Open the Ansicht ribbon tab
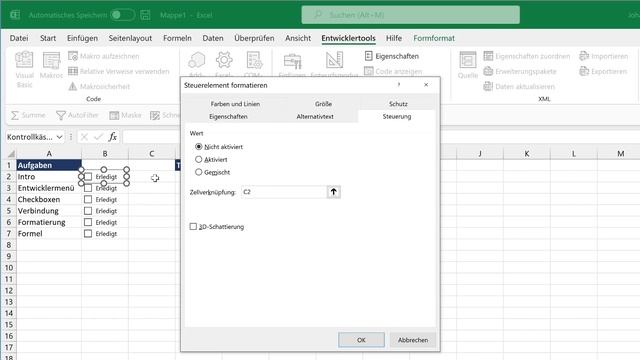Screen dimensions: 640x360 click(298, 38)
